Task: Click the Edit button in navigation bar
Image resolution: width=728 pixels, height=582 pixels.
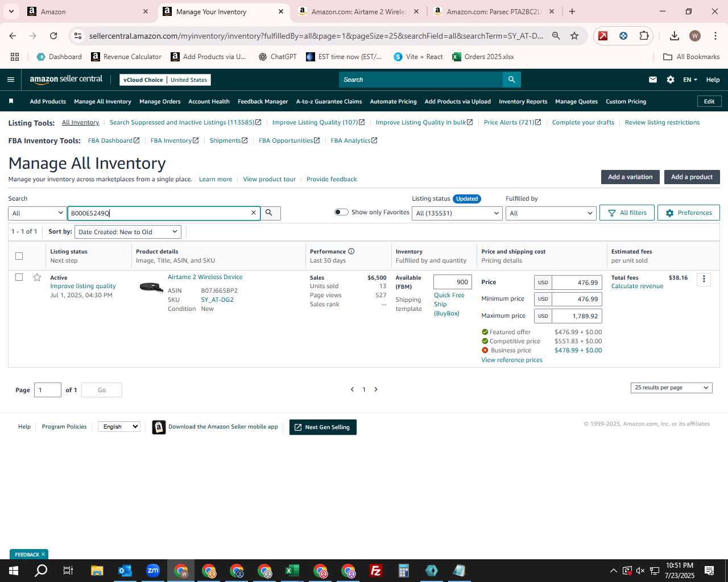Action: [x=709, y=101]
